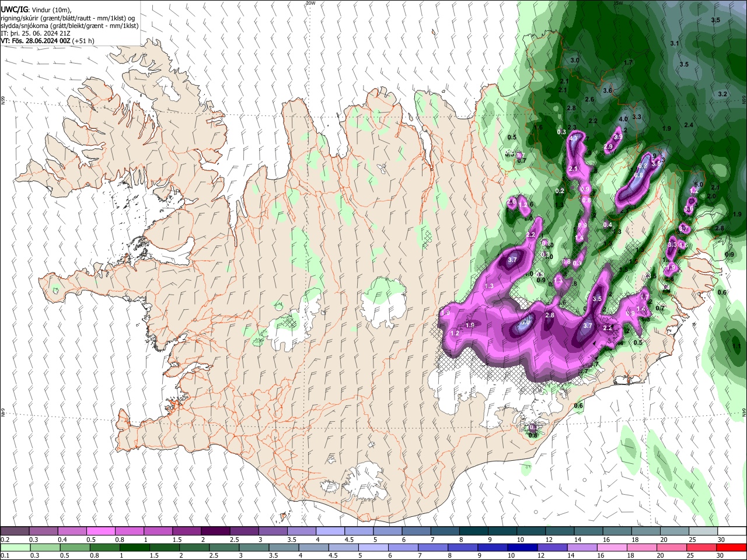Screen dimensions: 747x560
Task: Click the sleet/snow legend swatch labelled 2.5
Action: [244, 531]
